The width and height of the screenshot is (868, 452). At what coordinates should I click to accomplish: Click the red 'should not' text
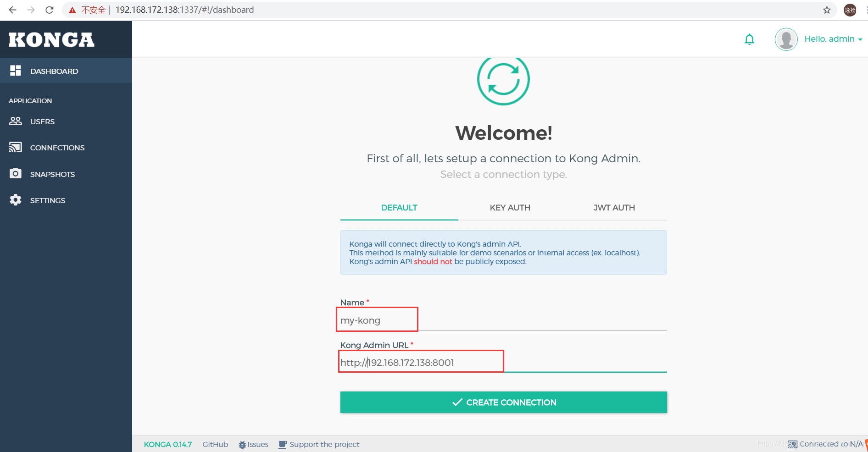pos(433,261)
